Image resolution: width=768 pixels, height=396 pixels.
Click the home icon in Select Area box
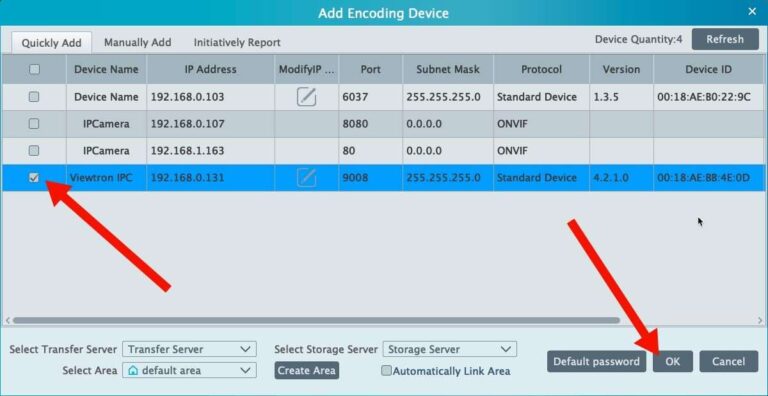pyautogui.click(x=132, y=371)
